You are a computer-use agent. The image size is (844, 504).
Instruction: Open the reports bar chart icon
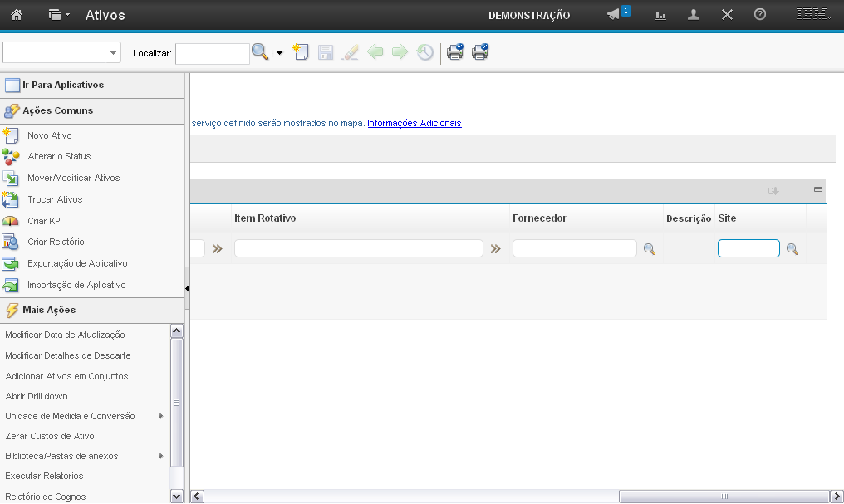[x=660, y=15]
